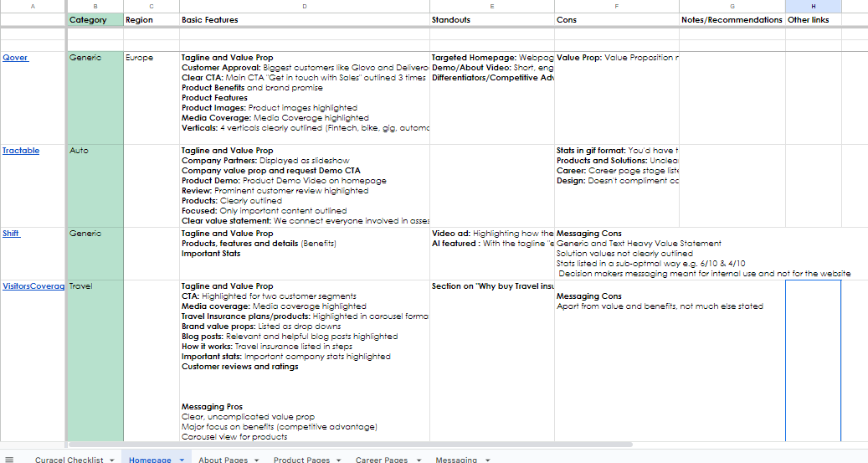Click the Other links header cell

pyautogui.click(x=814, y=20)
